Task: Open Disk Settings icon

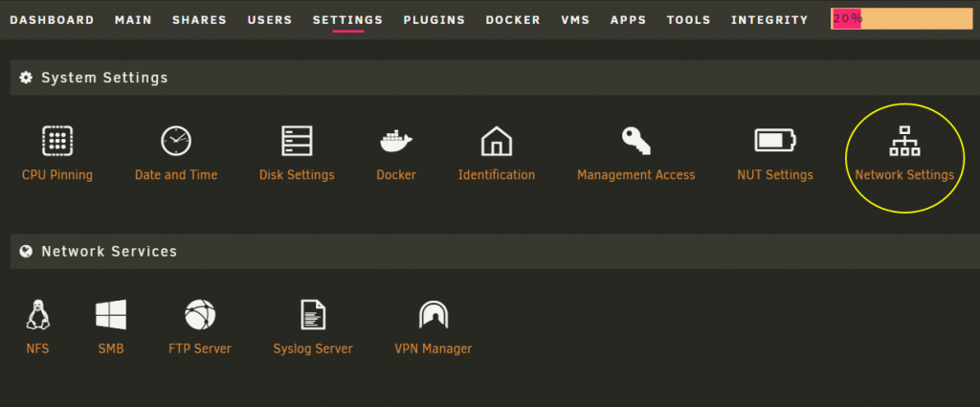Action: click(x=297, y=141)
